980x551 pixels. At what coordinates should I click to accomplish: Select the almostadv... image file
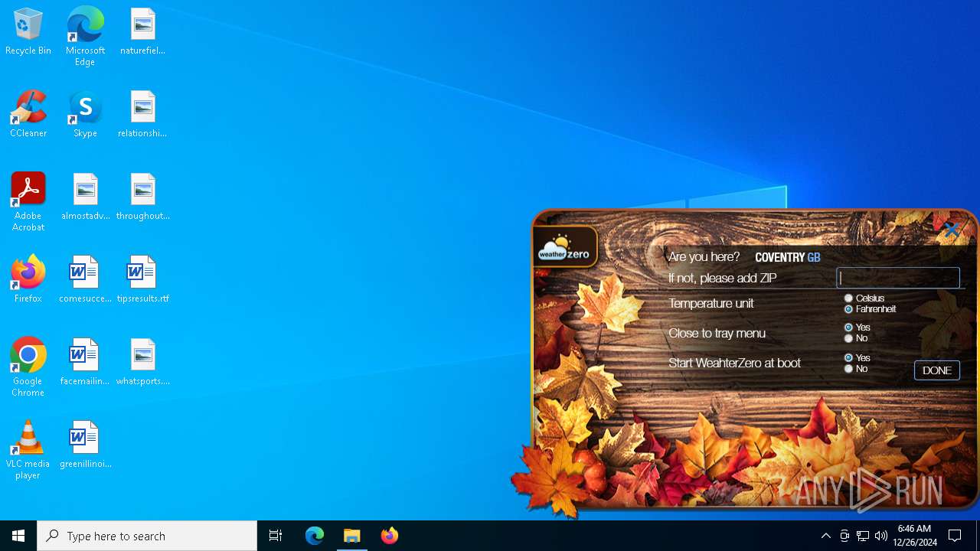[x=85, y=197]
